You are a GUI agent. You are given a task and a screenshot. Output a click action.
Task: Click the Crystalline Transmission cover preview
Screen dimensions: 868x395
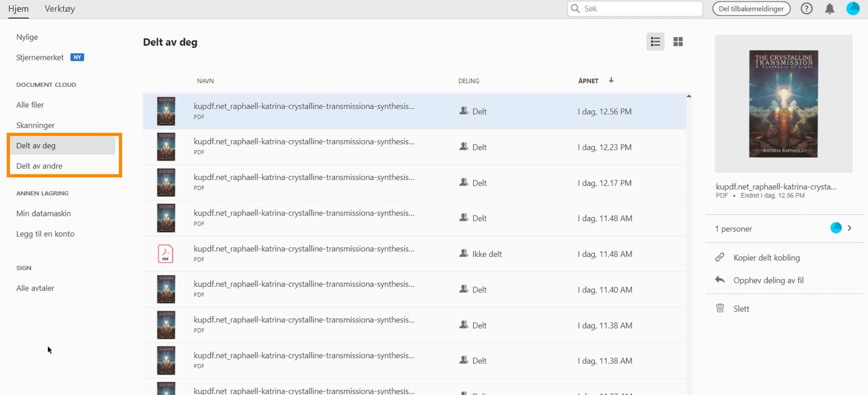tap(783, 104)
